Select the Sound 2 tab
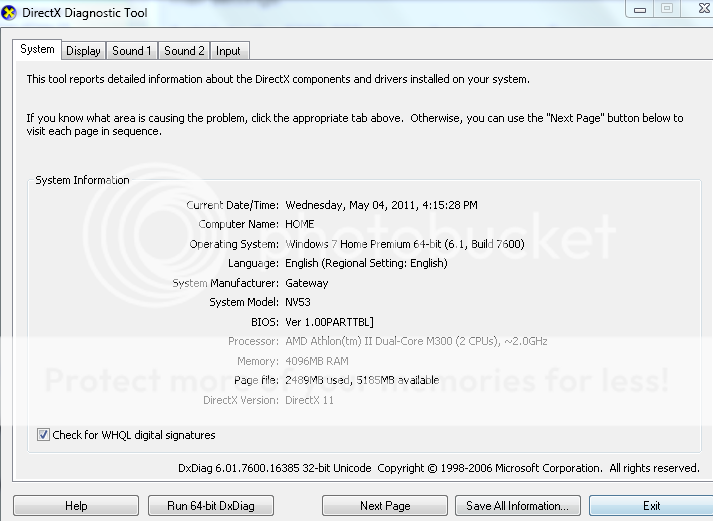Image resolution: width=713 pixels, height=521 pixels. click(x=184, y=51)
